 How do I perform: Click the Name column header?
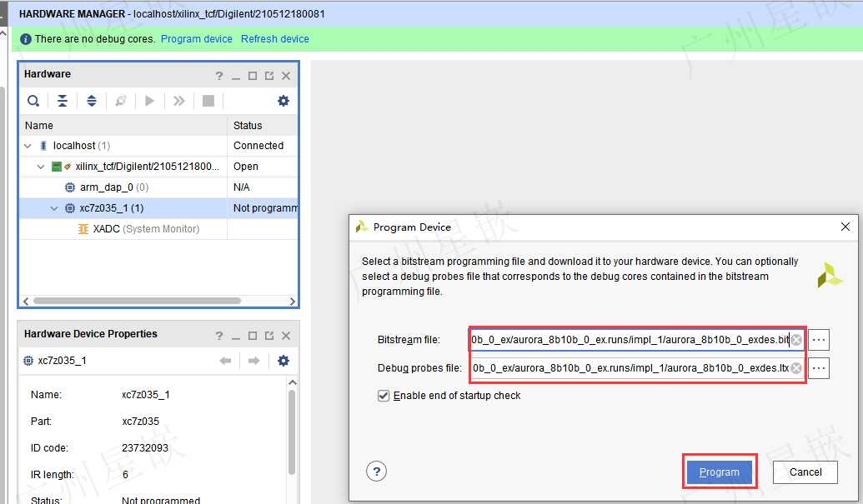click(123, 125)
